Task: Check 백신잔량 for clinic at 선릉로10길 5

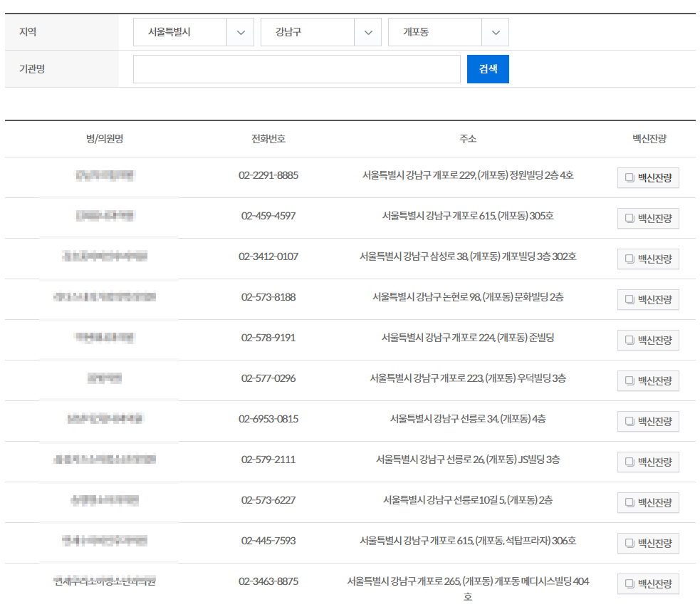Action: click(647, 502)
